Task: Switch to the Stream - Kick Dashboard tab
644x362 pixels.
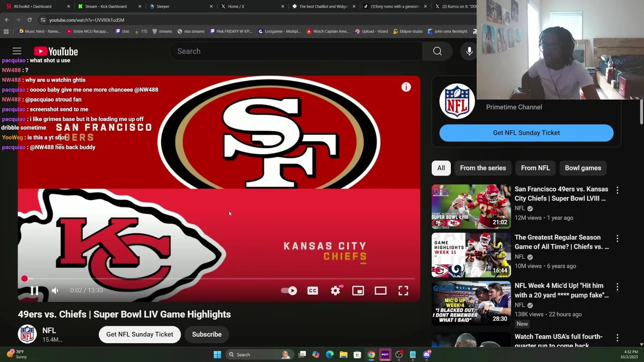Action: click(109, 7)
